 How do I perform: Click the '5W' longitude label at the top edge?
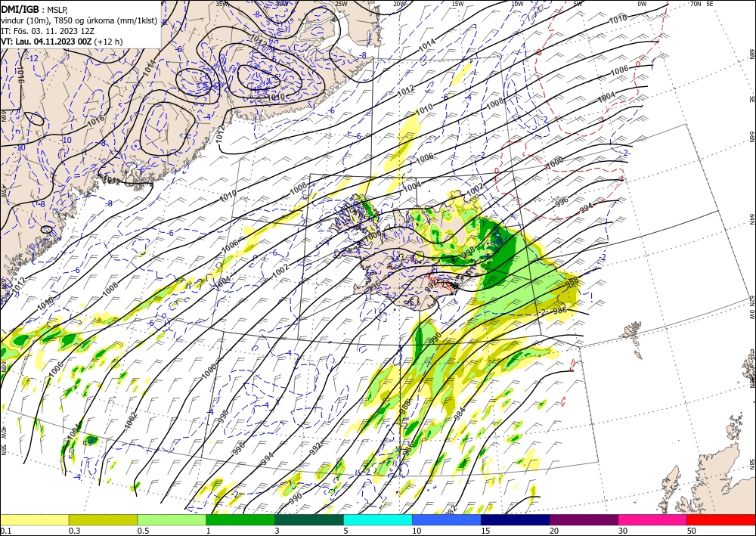[x=578, y=4]
